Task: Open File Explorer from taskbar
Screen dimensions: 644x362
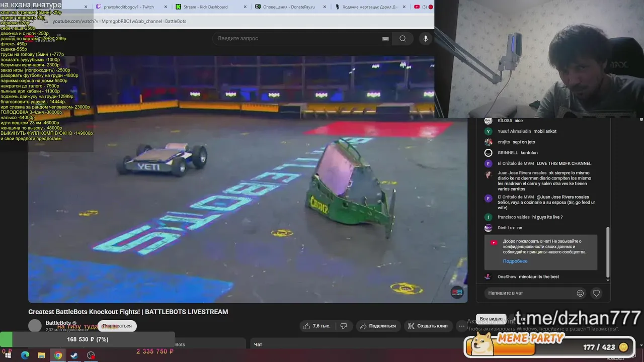Action: [41, 355]
